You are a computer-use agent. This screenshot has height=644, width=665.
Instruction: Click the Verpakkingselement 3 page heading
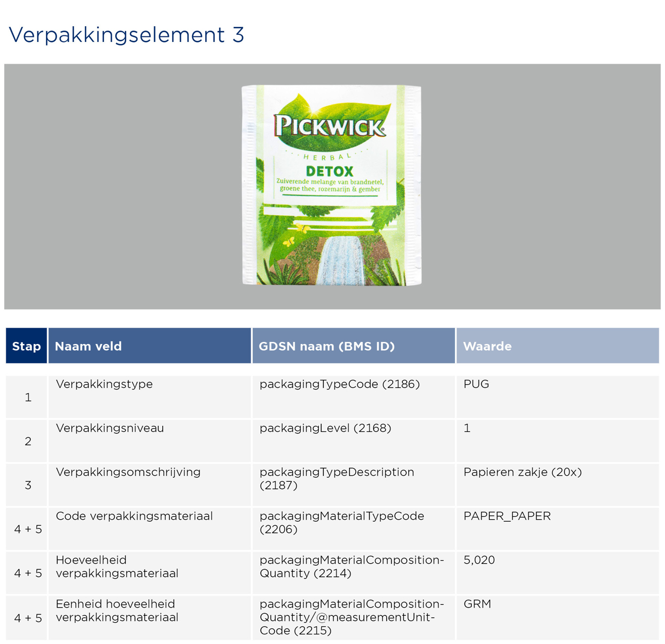coord(126,34)
